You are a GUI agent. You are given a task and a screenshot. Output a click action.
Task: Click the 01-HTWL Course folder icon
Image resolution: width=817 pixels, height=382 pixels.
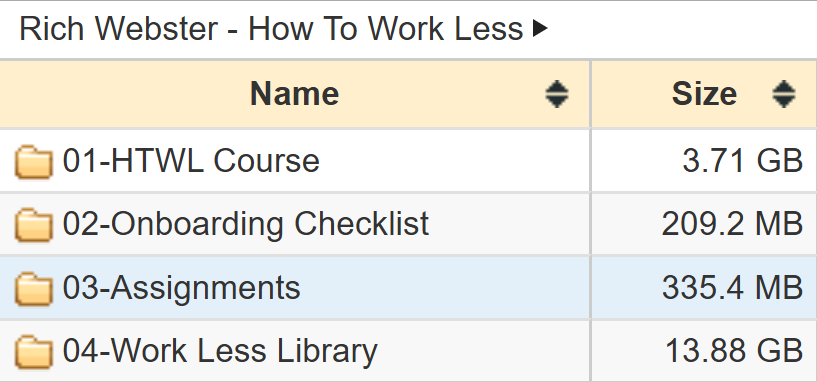pos(33,162)
